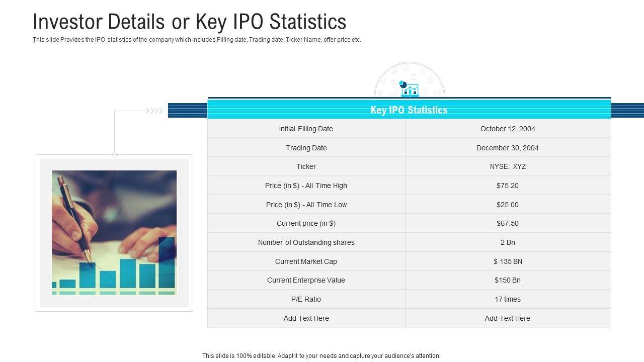The width and height of the screenshot is (644, 362).
Task: Select the $75.20 all time high value
Action: coord(507,186)
